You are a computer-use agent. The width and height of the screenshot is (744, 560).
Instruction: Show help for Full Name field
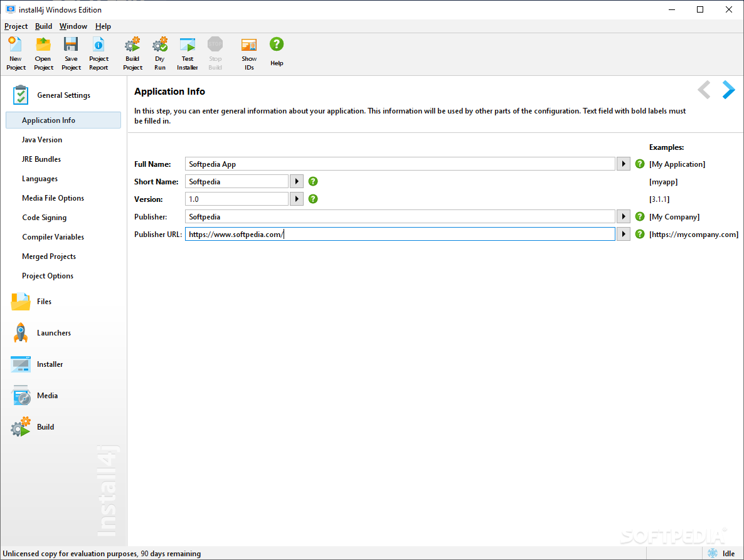tap(640, 164)
